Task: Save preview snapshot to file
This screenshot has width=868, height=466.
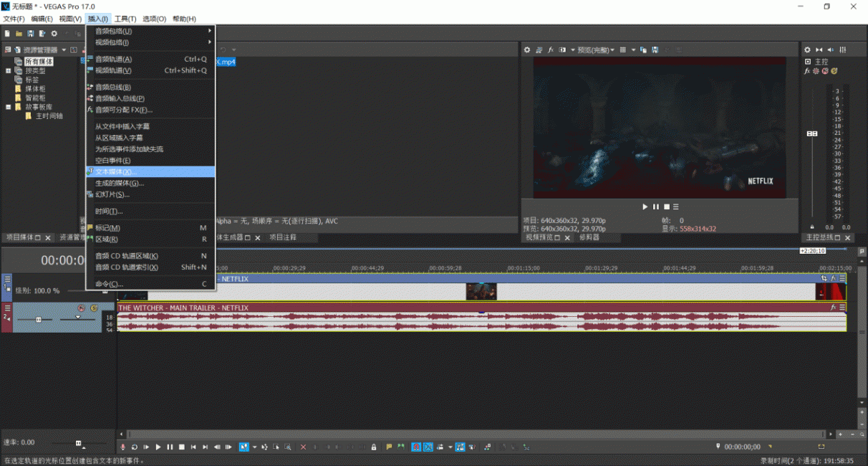Action: click(x=654, y=49)
